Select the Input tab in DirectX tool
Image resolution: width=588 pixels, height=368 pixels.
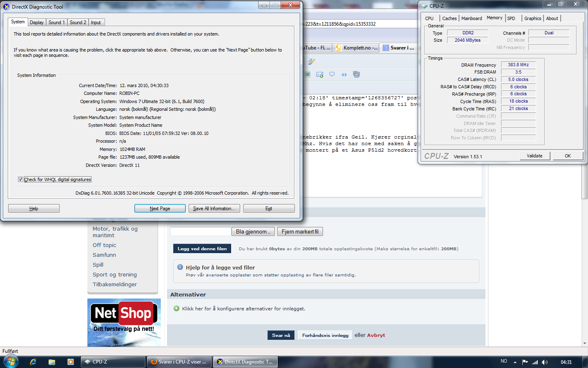pyautogui.click(x=96, y=22)
